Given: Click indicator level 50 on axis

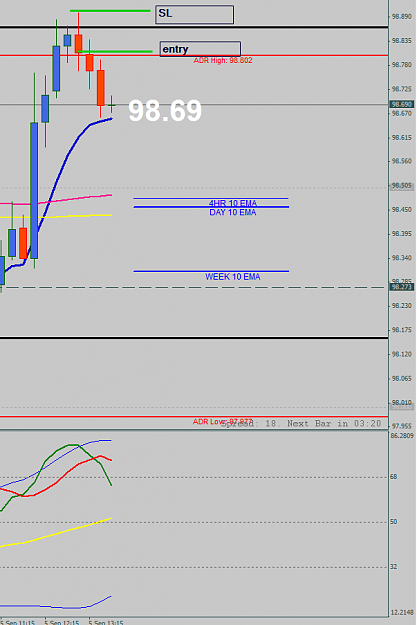Looking at the screenshot, I should (x=393, y=522).
